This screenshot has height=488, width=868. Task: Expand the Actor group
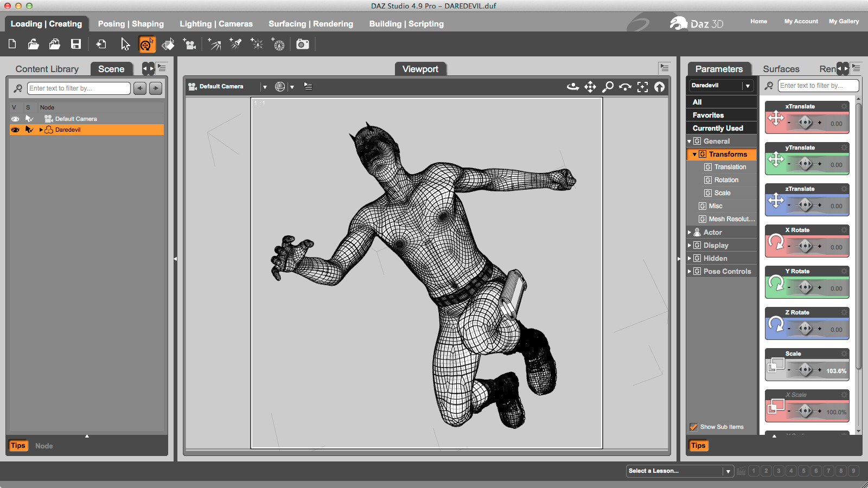690,232
